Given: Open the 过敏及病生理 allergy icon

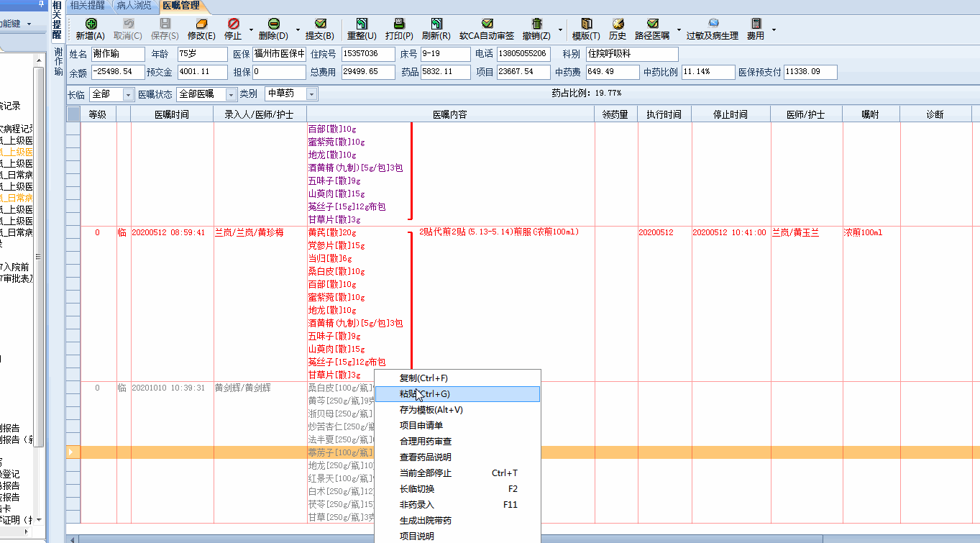Looking at the screenshot, I should coord(713,24).
